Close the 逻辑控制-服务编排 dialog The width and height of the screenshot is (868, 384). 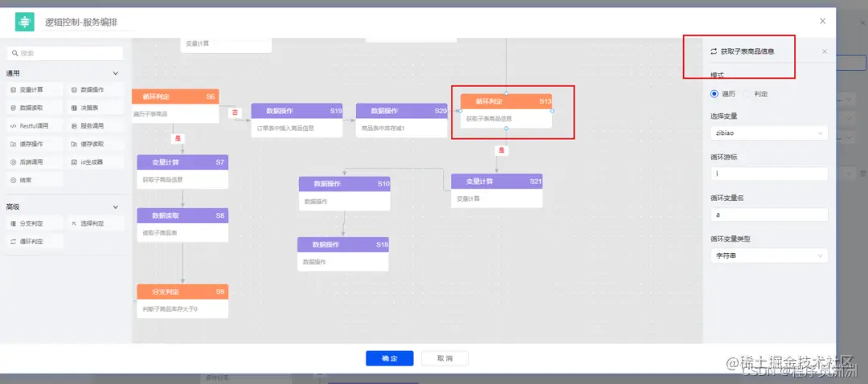tap(823, 21)
